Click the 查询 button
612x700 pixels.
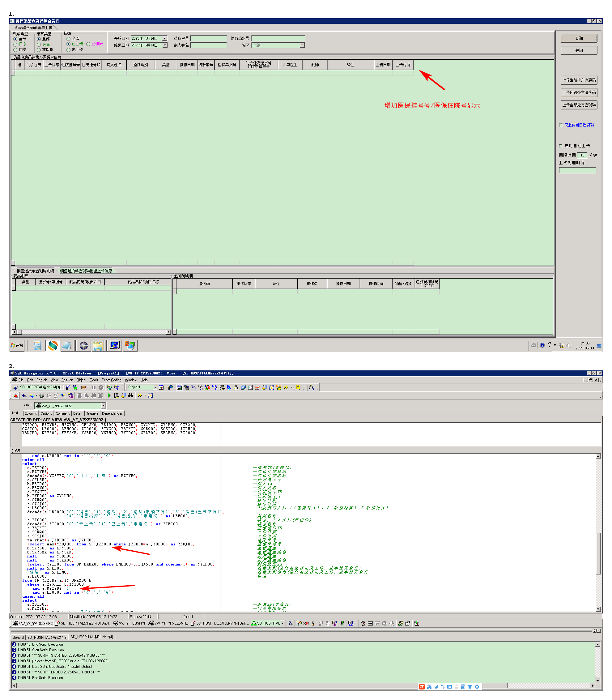[x=579, y=38]
